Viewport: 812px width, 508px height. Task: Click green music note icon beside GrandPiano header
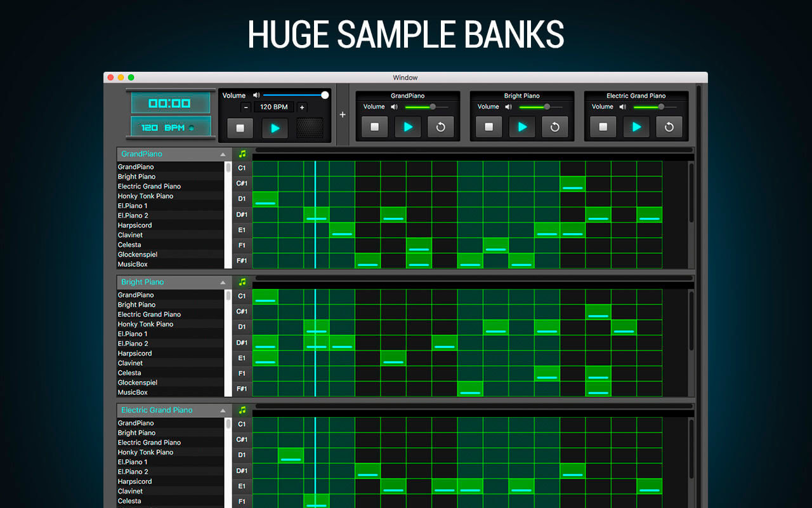tap(242, 154)
